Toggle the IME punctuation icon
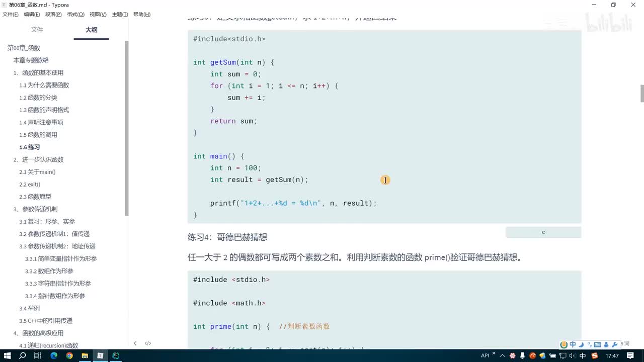Screen dimensions: 644x362 pos(589,344)
